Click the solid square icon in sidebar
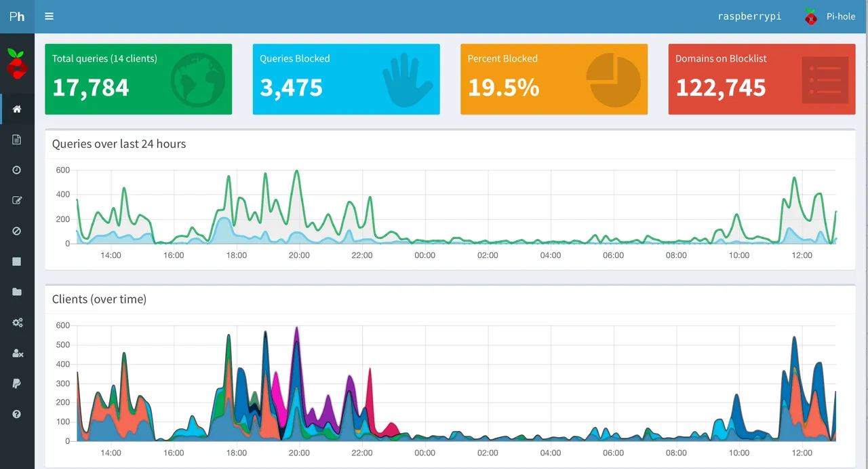The image size is (868, 469). [17, 261]
